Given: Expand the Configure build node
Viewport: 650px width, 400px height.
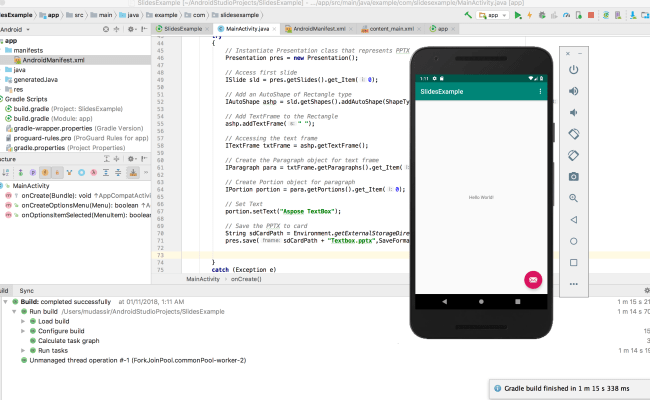Looking at the screenshot, I should tap(23, 331).
